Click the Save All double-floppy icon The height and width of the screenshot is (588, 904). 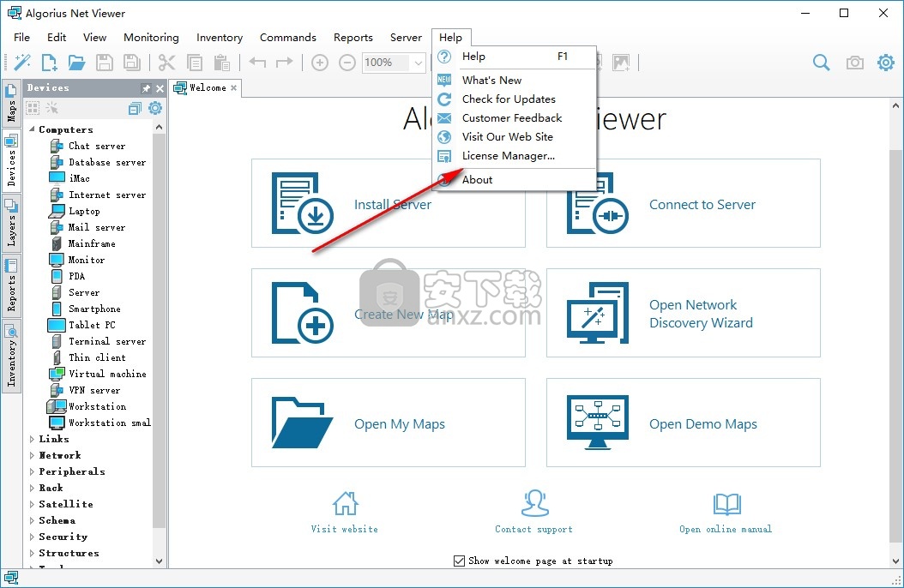point(132,63)
